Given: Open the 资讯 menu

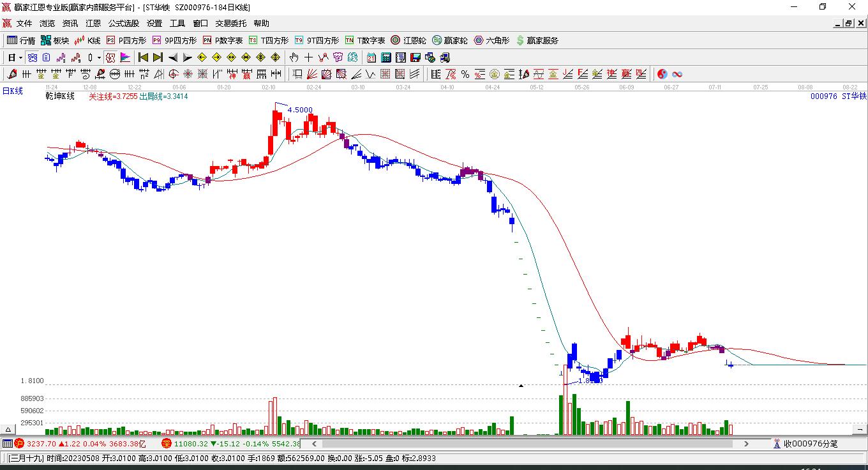Looking at the screenshot, I should 70,24.
